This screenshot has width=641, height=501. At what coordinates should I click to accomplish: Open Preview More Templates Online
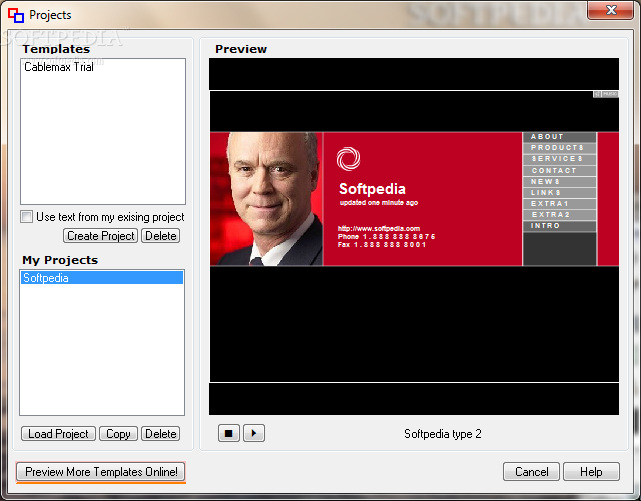[x=101, y=472]
